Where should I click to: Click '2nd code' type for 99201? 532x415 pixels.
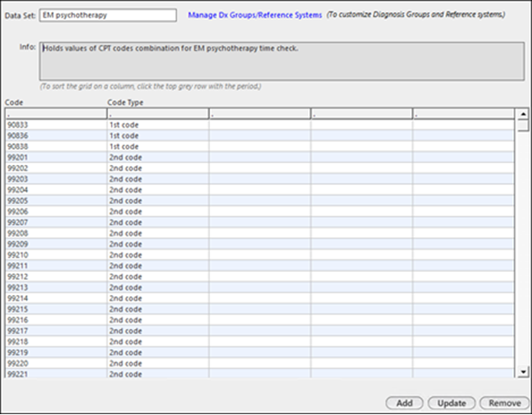pos(158,157)
